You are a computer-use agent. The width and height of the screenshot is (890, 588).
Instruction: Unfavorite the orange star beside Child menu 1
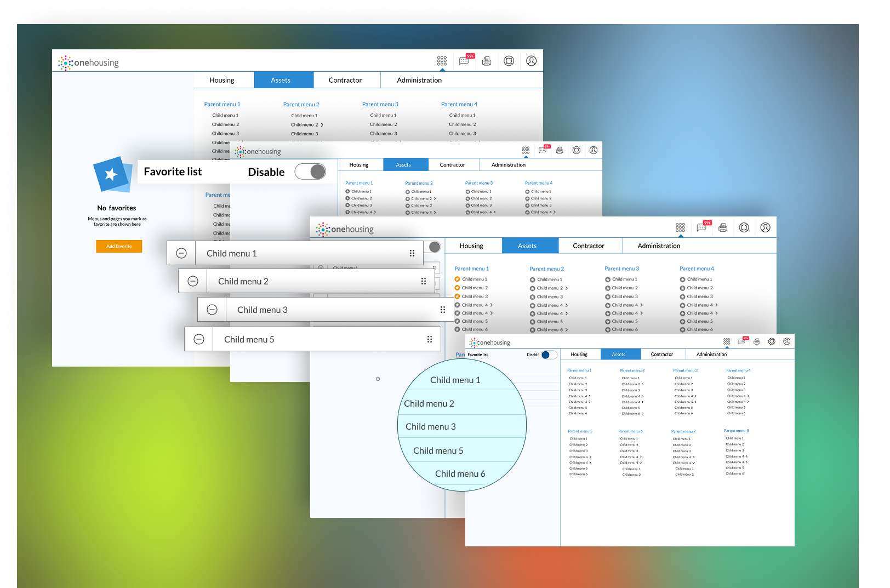point(457,279)
